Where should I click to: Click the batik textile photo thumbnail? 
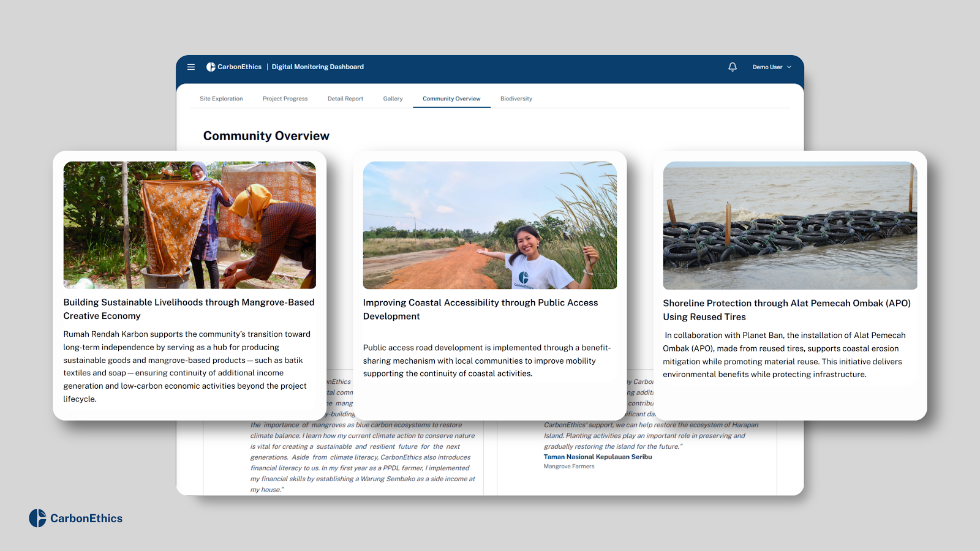190,225
